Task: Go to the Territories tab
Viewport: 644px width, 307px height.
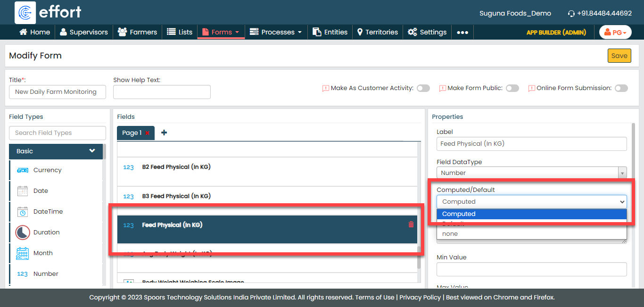Action: [x=377, y=32]
